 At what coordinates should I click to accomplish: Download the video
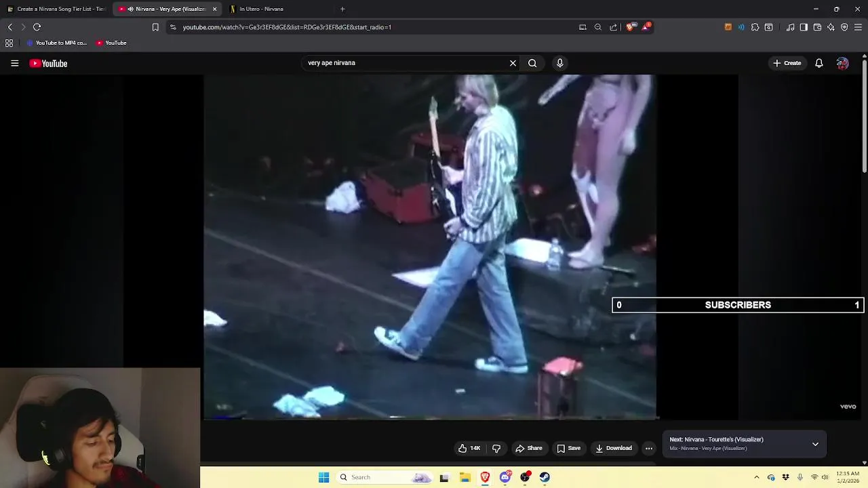[x=614, y=448]
